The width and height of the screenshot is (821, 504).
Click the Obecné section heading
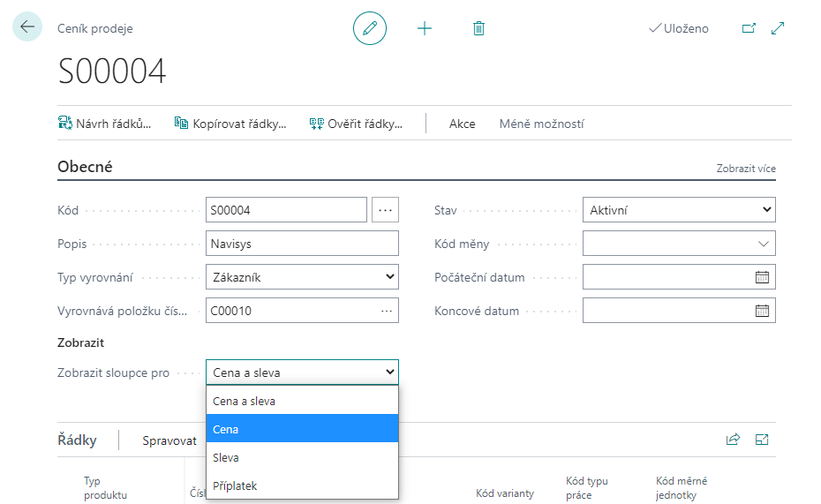point(85,167)
